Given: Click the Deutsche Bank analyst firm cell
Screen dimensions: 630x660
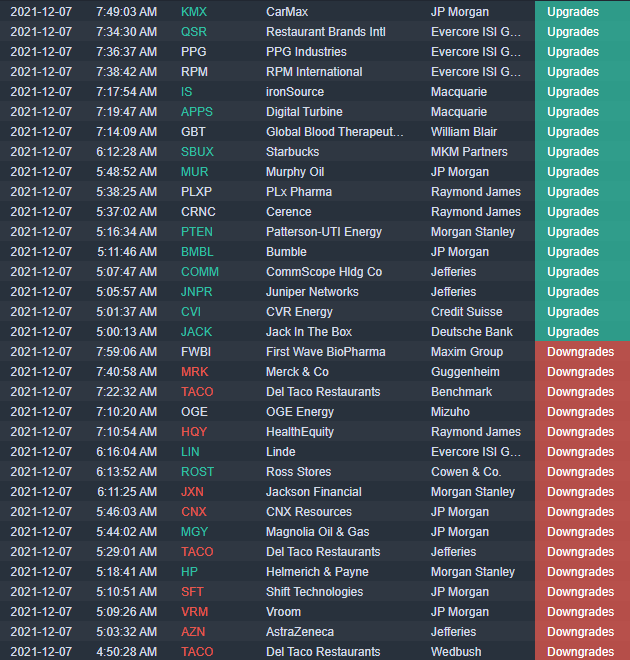Looking at the screenshot, I should click(x=471, y=332).
